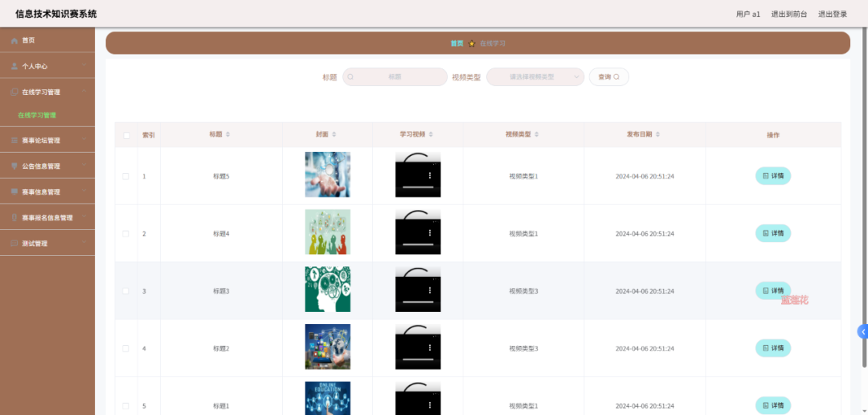The height and width of the screenshot is (415, 868).
Task: Seek the 标题4 video progress bar
Action: (418, 244)
